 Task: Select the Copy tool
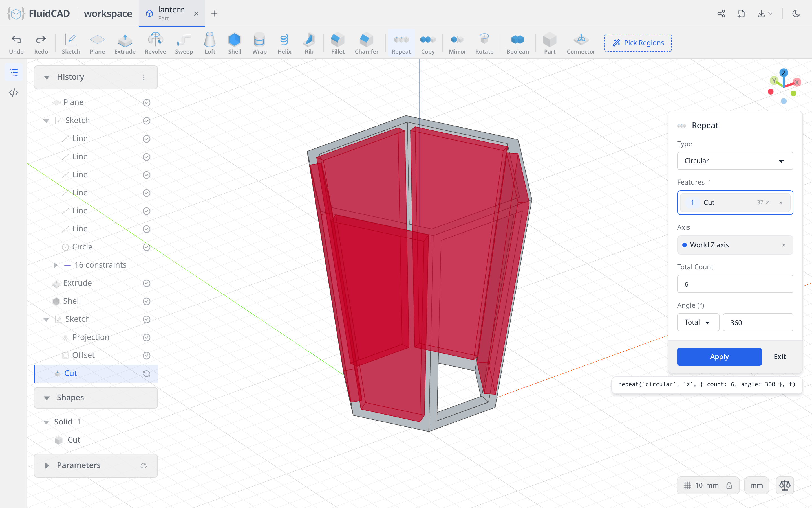(427, 43)
